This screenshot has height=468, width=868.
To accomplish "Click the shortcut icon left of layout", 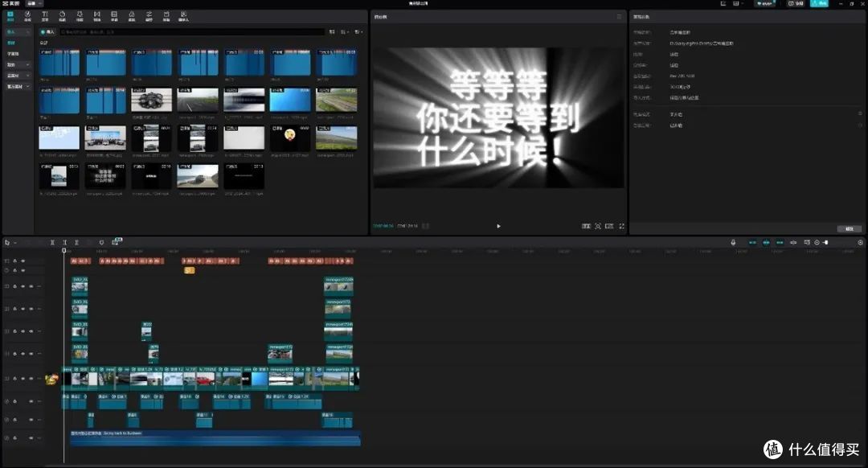I will [723, 3].
